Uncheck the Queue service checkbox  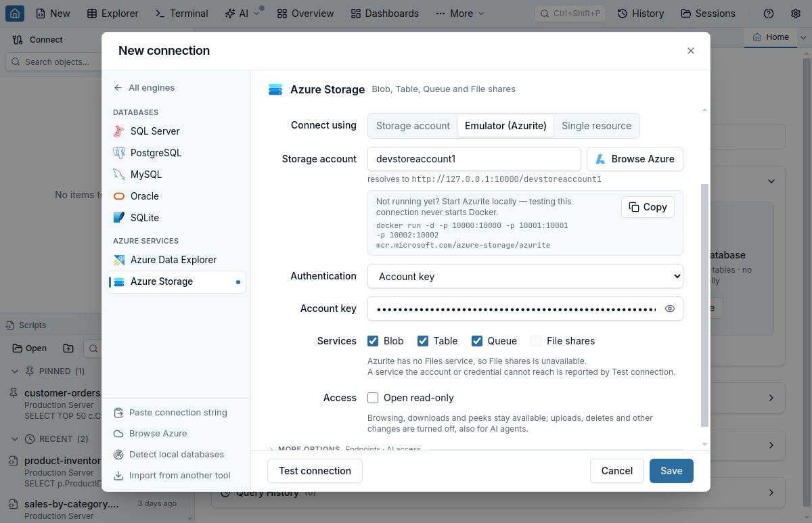point(477,341)
